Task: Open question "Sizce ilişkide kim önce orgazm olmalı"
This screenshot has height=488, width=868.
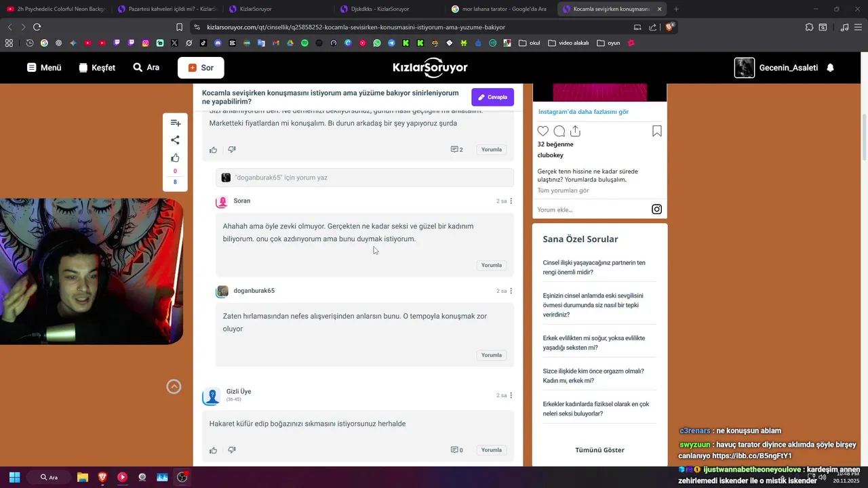Action: point(593,375)
